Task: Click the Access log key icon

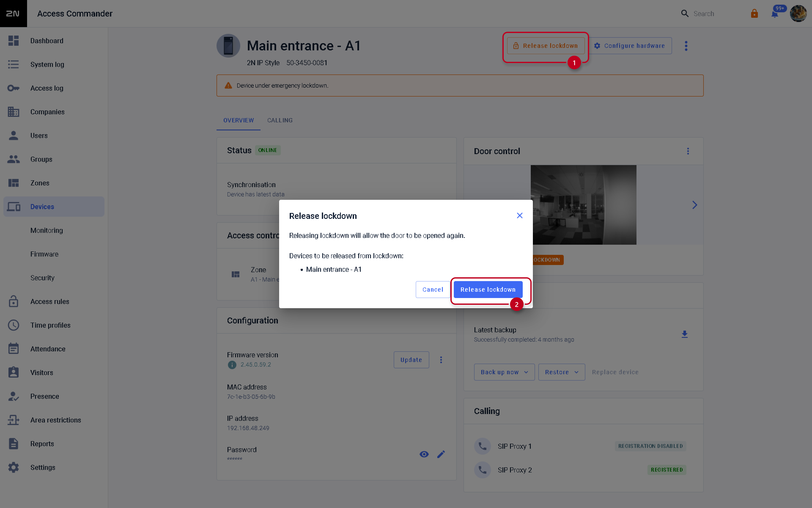Action: tap(13, 88)
